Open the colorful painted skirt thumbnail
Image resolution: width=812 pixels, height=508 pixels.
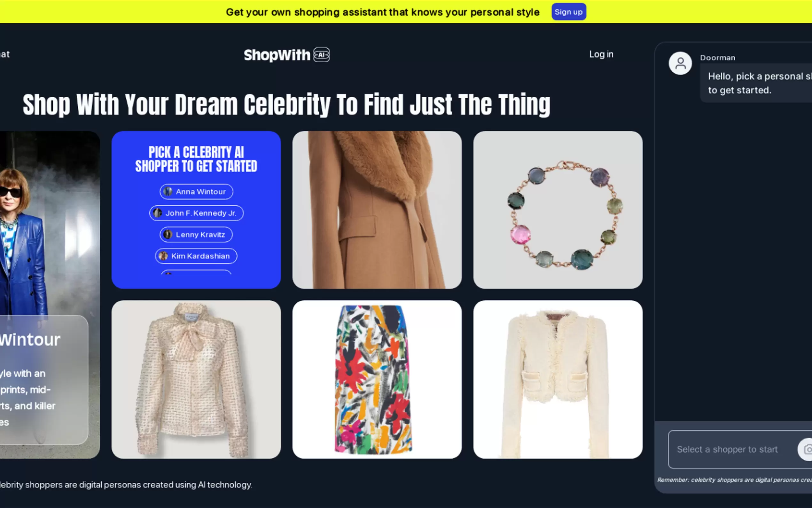coord(377,379)
